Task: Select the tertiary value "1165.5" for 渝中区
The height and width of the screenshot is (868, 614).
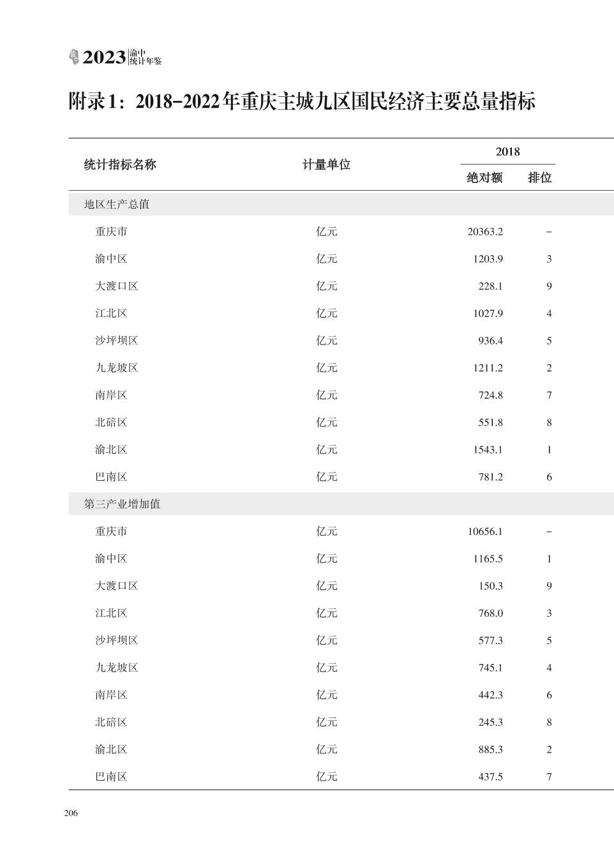Action: pyautogui.click(x=488, y=559)
